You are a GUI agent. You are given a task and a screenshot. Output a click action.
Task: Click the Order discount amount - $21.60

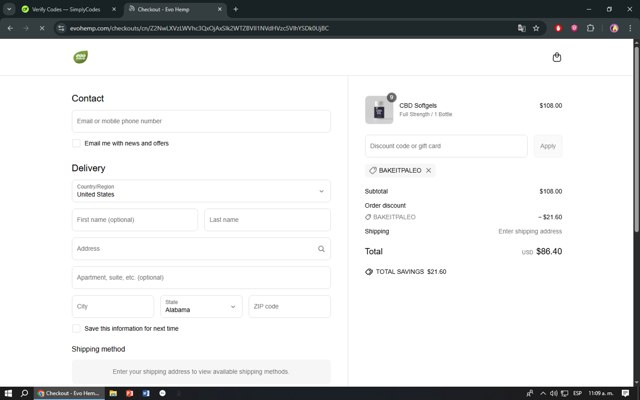[550, 217]
